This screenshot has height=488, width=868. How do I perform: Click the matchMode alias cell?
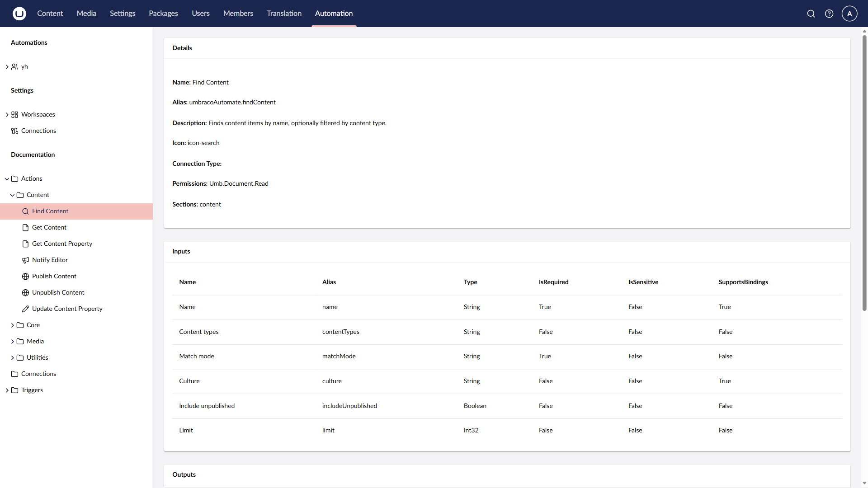[x=339, y=357]
